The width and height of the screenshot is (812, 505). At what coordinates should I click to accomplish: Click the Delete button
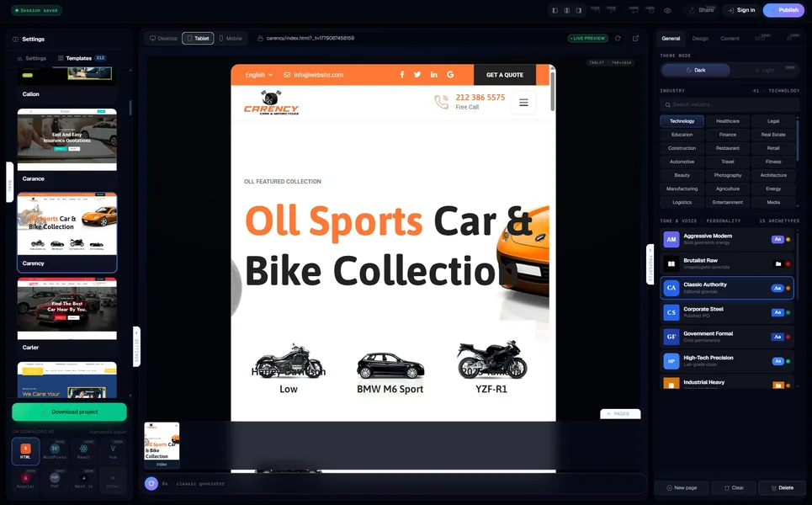782,488
